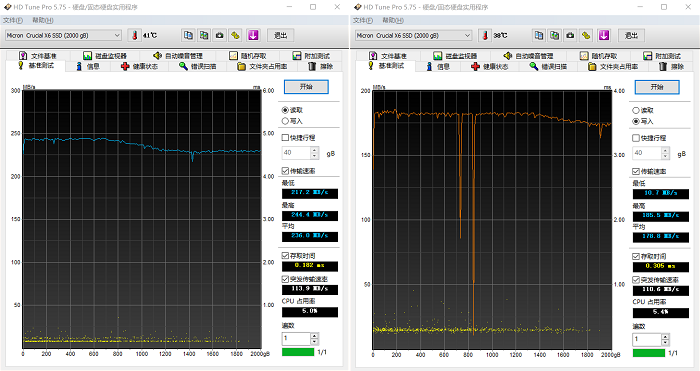Increase gB stepper value in right window
700x371 pixels.
click(666, 150)
